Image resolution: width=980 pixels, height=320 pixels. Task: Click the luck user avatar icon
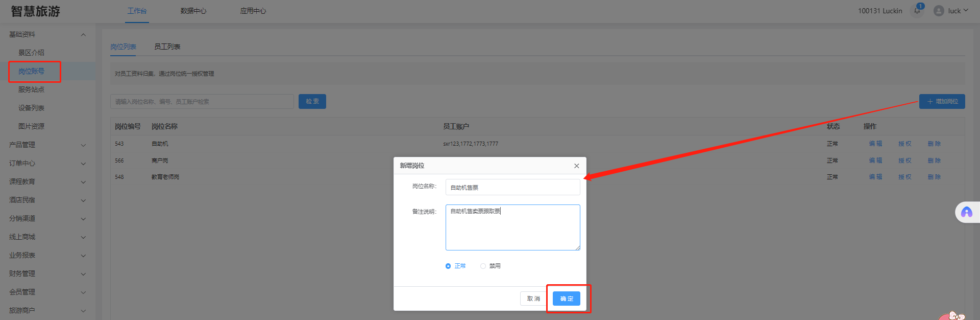click(x=938, y=11)
